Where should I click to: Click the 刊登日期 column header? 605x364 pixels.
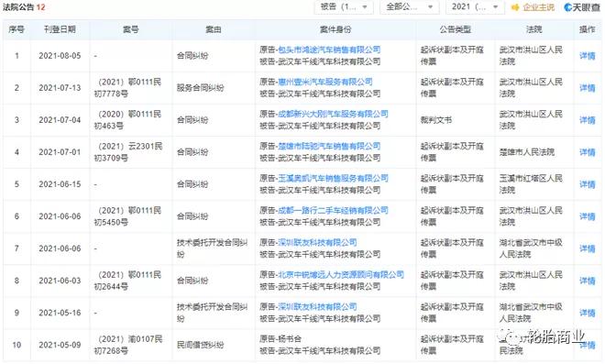click(x=60, y=29)
